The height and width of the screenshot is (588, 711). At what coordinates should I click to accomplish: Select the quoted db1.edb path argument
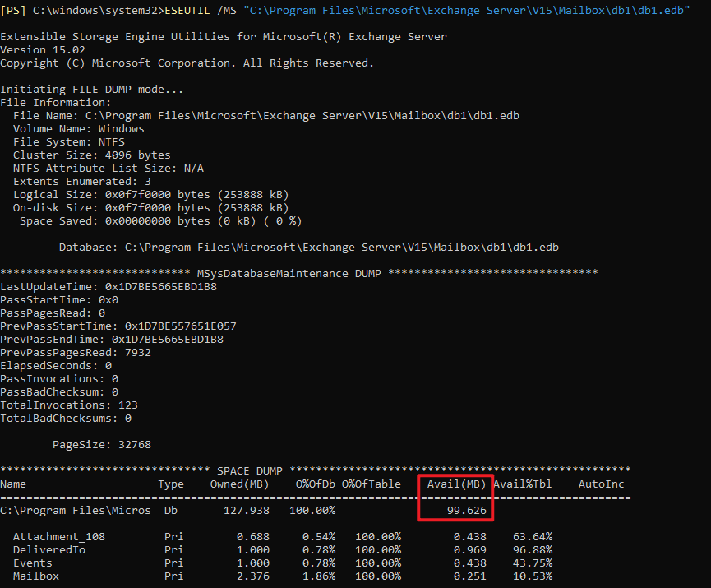coord(467,10)
